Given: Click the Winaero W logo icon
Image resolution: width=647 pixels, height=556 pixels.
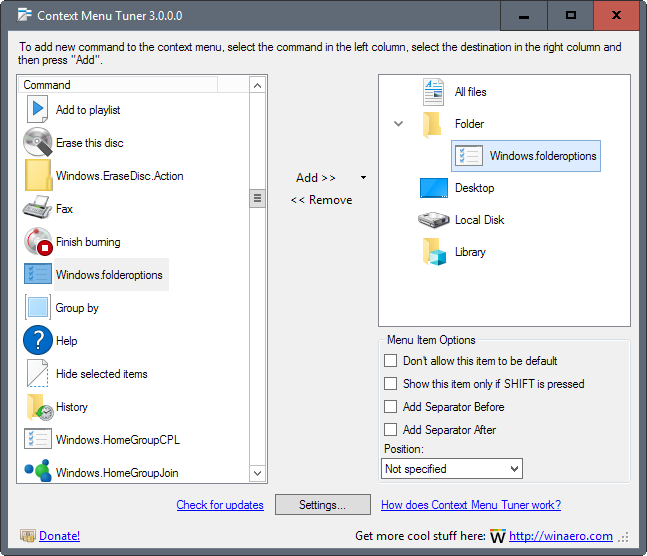Looking at the screenshot, I should tap(498, 536).
